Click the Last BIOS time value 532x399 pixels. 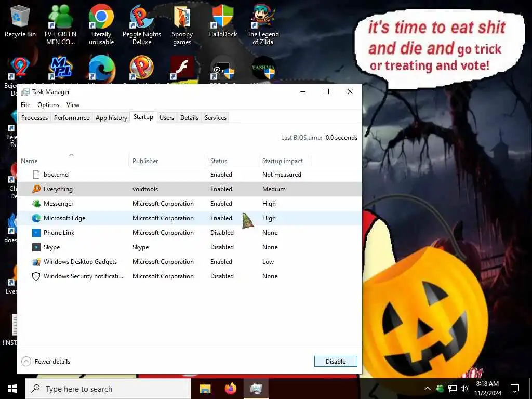pos(341,137)
